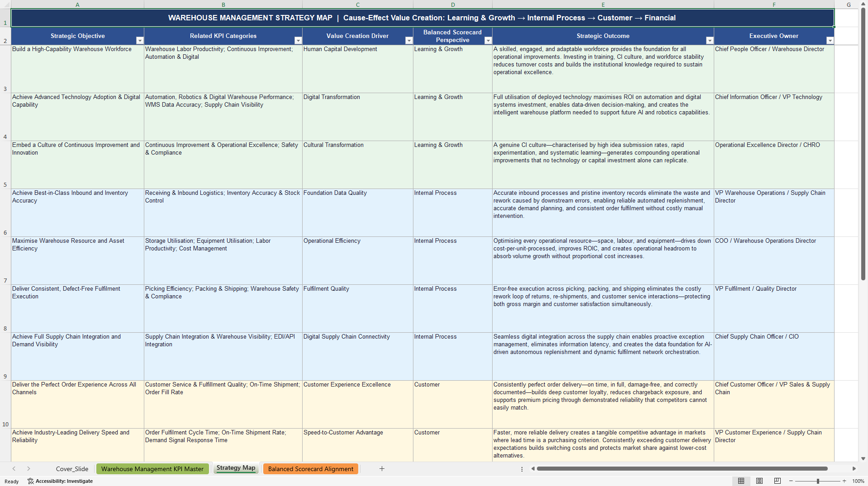Switch to Warehouse Management KPI Master tab

click(x=152, y=469)
